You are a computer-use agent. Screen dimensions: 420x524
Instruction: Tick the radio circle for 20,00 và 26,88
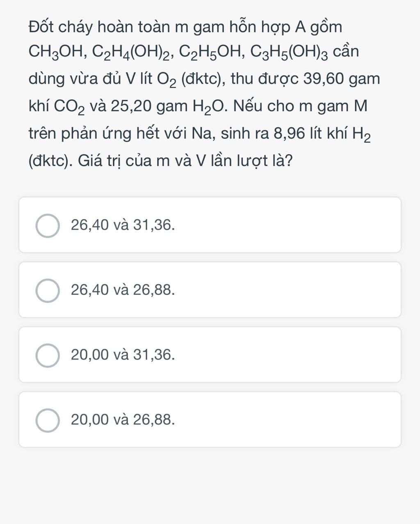(x=48, y=420)
